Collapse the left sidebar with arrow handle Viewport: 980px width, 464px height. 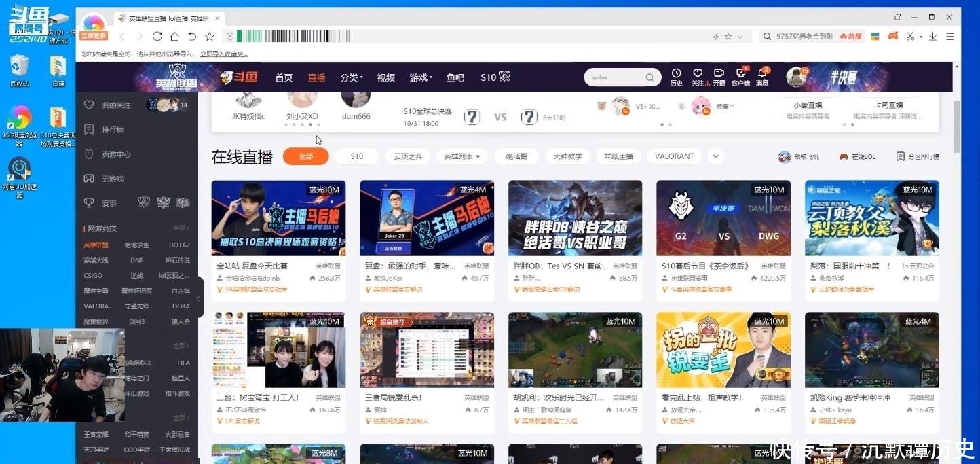click(198, 298)
